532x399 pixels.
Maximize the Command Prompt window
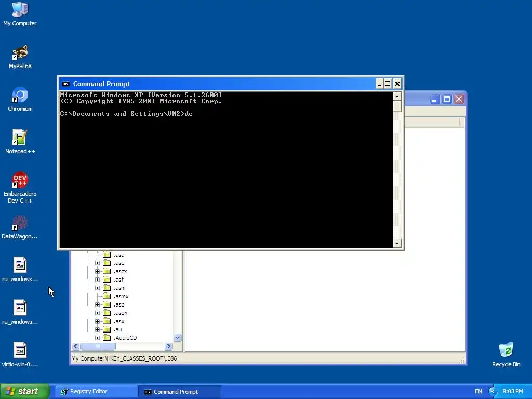click(388, 84)
